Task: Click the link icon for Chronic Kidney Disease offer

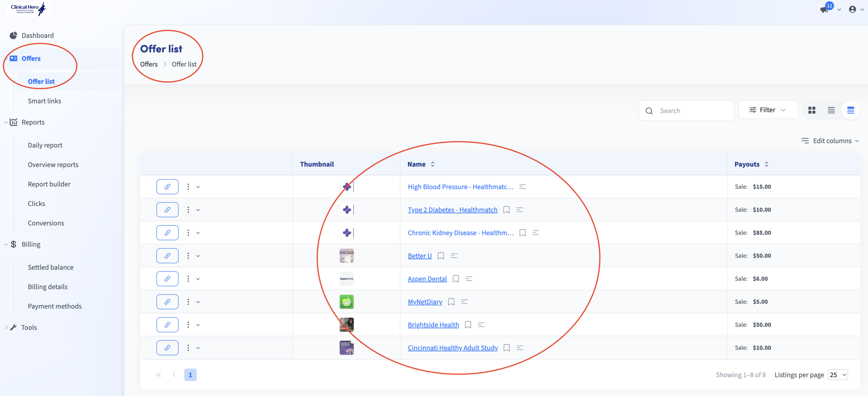Action: (167, 233)
